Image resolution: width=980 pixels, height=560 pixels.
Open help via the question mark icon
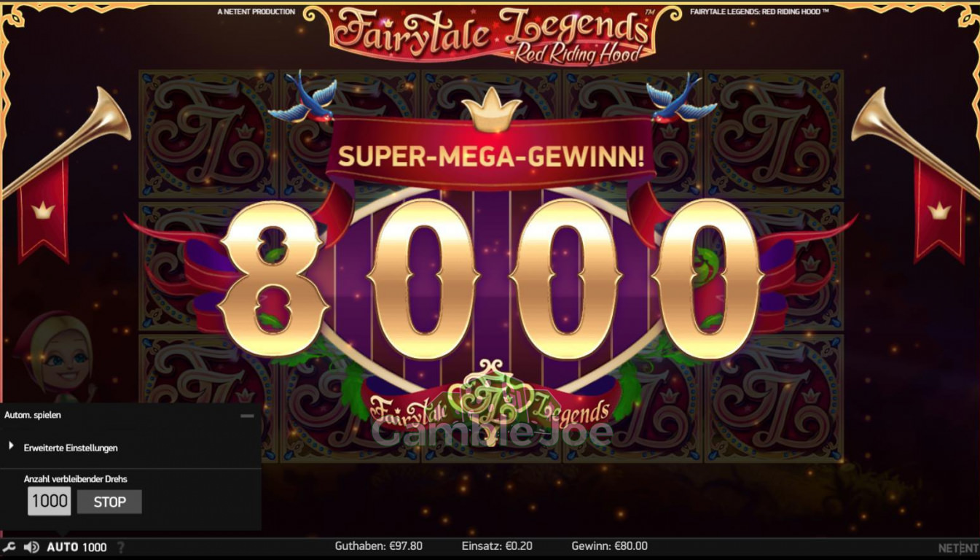[x=121, y=547]
